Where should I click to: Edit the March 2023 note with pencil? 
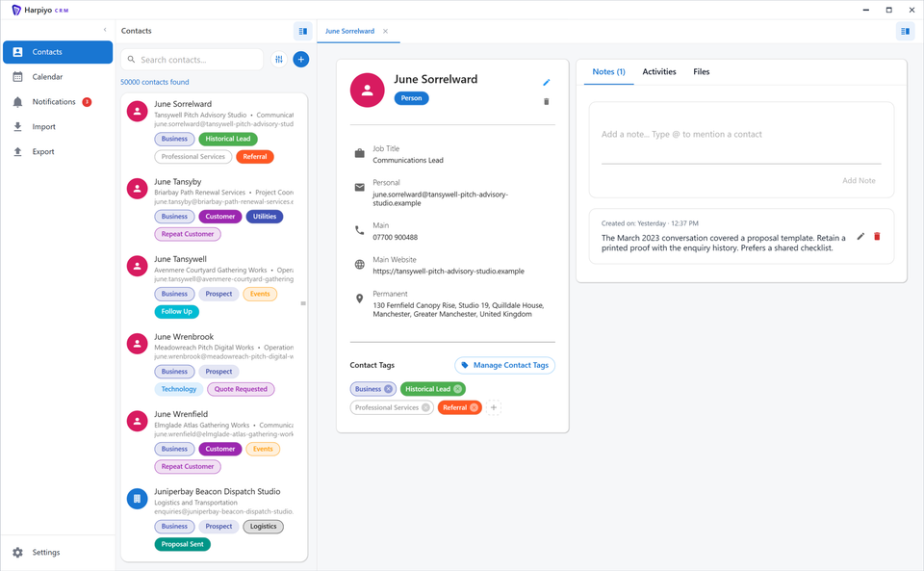(860, 236)
